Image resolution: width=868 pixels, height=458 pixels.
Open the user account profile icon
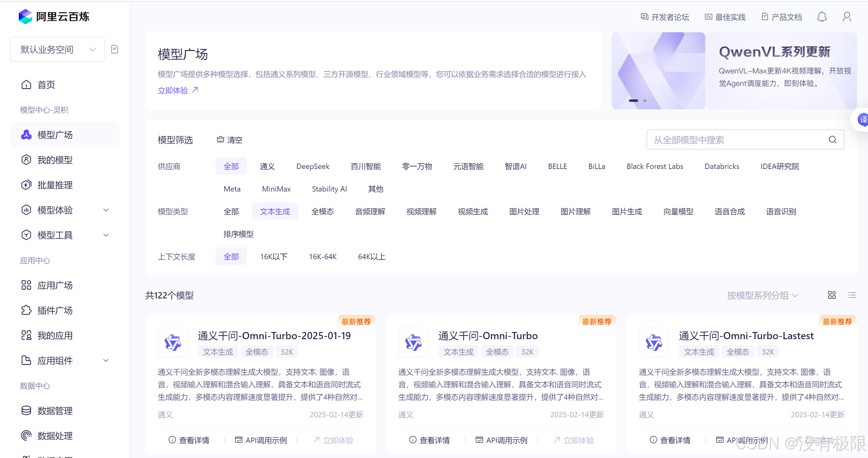(846, 17)
